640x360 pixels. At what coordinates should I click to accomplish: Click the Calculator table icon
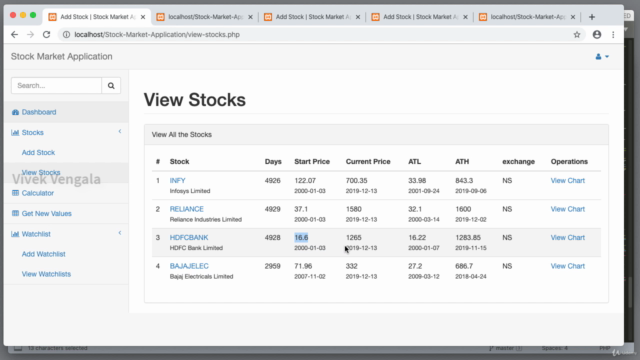(x=16, y=193)
